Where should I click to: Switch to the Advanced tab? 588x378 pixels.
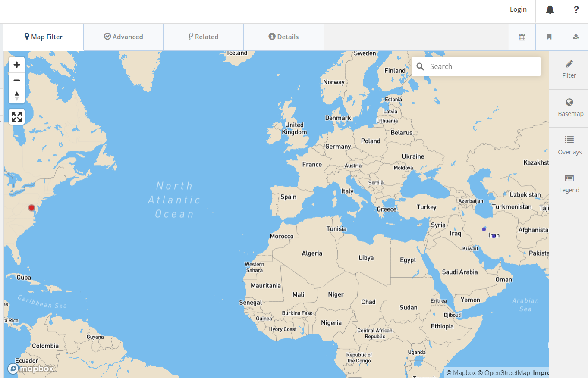click(x=123, y=37)
